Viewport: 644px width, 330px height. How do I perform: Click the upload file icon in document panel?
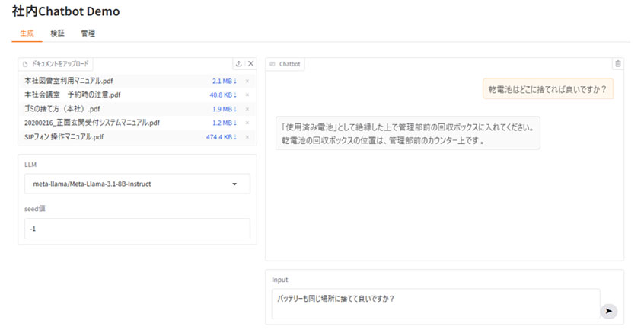[239, 64]
